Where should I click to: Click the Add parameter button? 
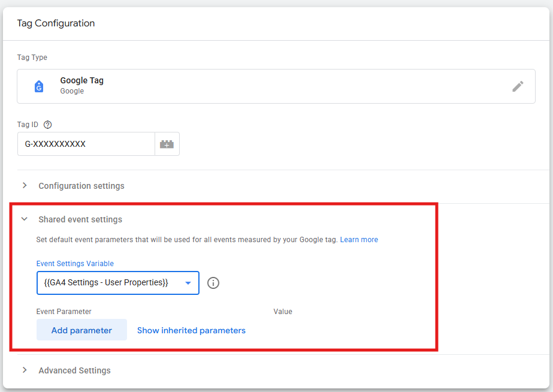[x=81, y=330]
